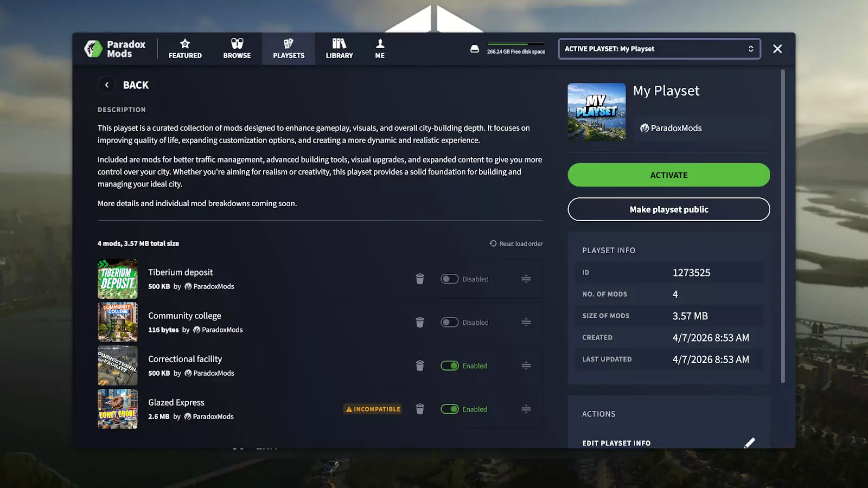Click the green Activate button
Image resolution: width=868 pixels, height=488 pixels.
(x=669, y=175)
